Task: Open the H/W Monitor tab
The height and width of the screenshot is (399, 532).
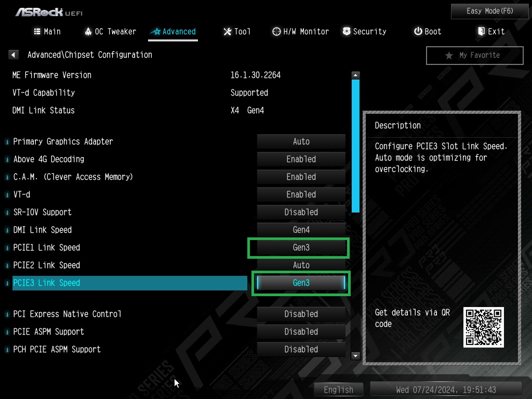Action: point(301,32)
